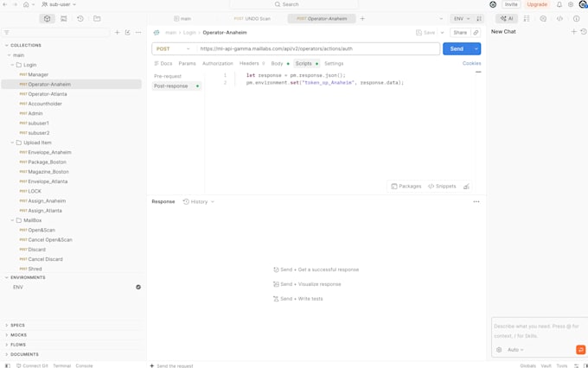The height and width of the screenshot is (368, 588).
Task: Open the History sidebar icon
Action: click(80, 18)
